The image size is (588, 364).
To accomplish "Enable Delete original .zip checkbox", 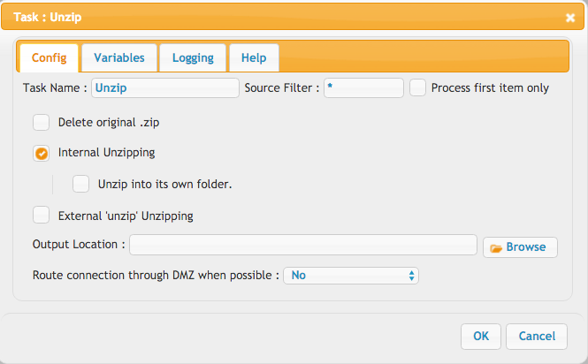I will [41, 122].
